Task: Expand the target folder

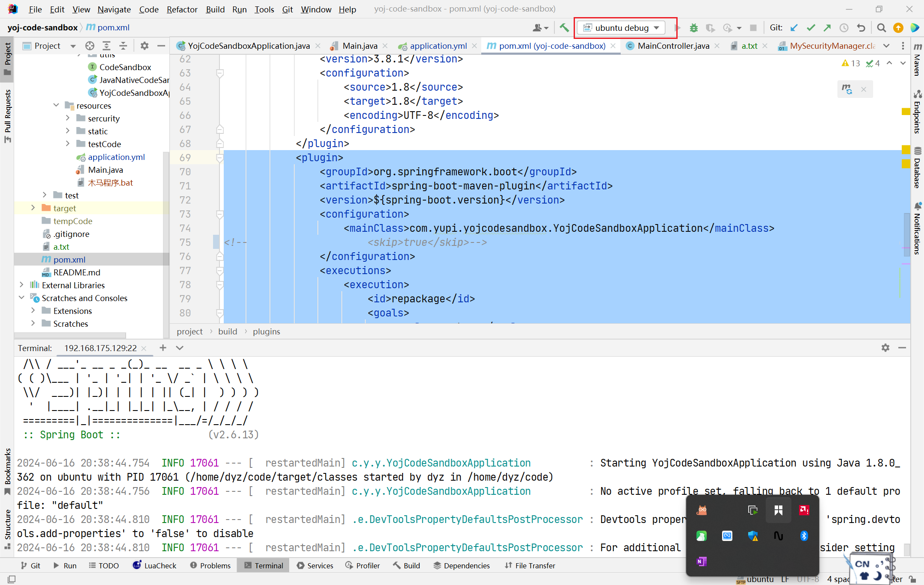Action: pos(33,208)
